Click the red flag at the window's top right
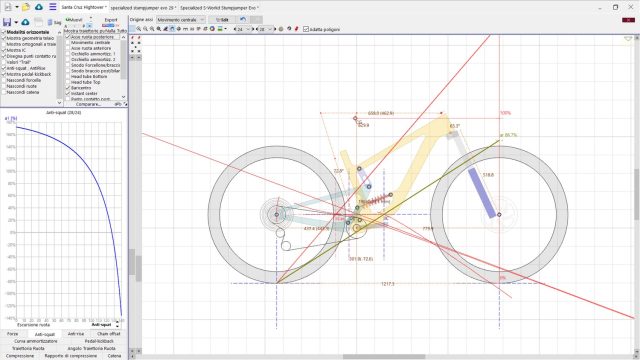The image size is (640, 360). (x=628, y=20)
